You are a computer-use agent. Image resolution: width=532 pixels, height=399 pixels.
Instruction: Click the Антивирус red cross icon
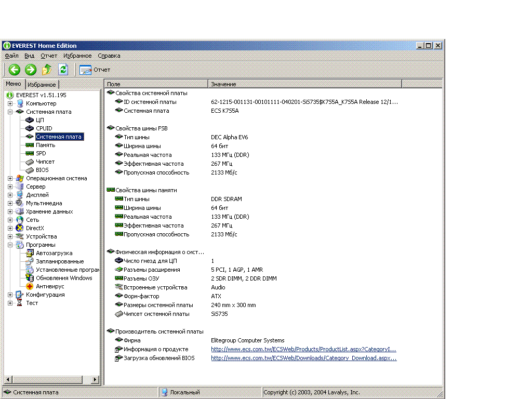point(30,286)
